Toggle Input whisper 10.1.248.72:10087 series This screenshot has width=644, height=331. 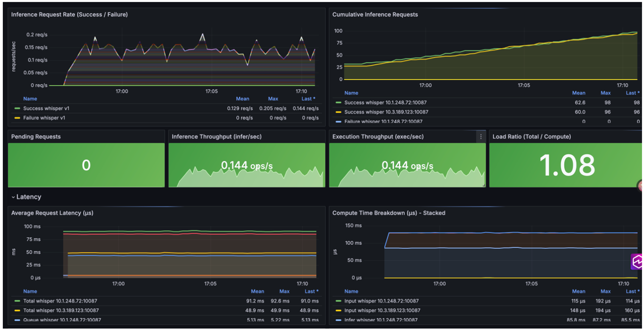tap(381, 301)
